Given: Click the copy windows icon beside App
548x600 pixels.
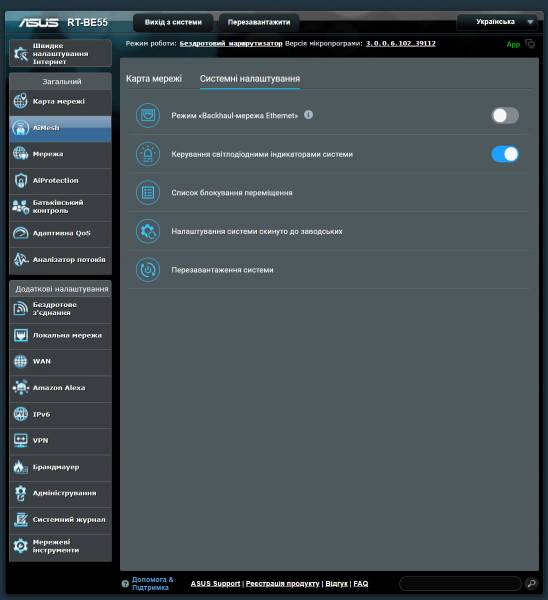Looking at the screenshot, I should (x=530, y=44).
